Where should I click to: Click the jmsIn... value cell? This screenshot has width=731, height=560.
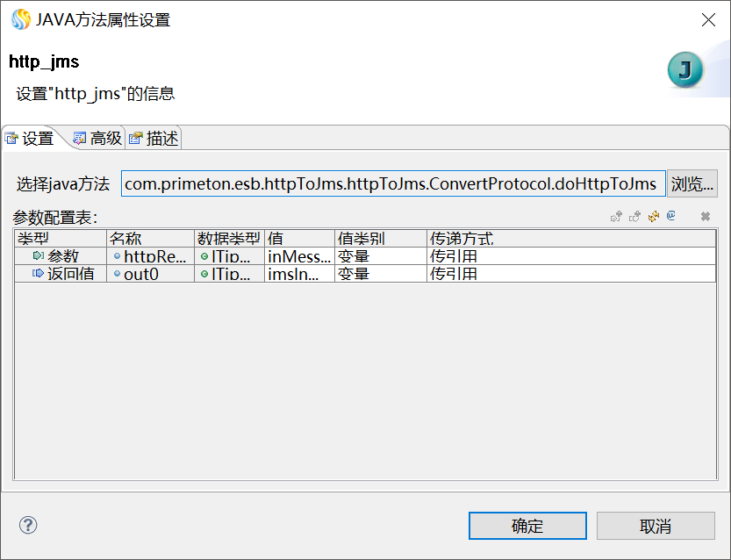pyautogui.click(x=299, y=274)
